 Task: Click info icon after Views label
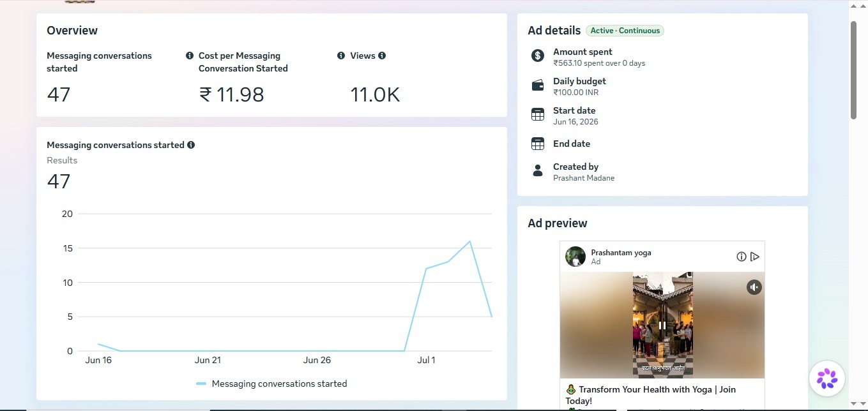(x=382, y=56)
